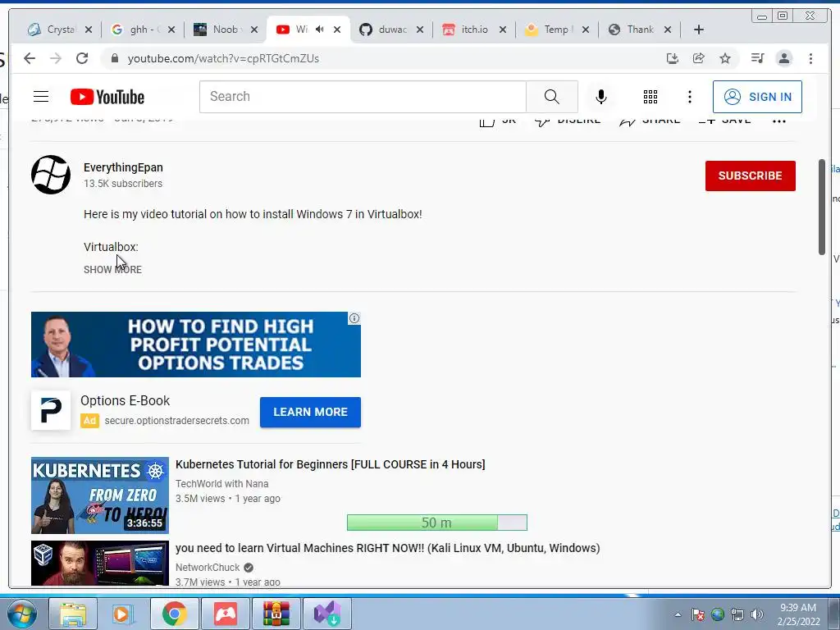Image resolution: width=840 pixels, height=630 pixels.
Task: Click the address bar URL
Action: click(223, 58)
